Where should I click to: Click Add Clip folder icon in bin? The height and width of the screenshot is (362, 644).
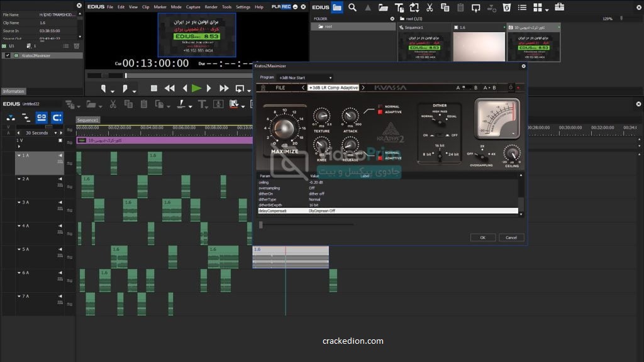point(383,8)
